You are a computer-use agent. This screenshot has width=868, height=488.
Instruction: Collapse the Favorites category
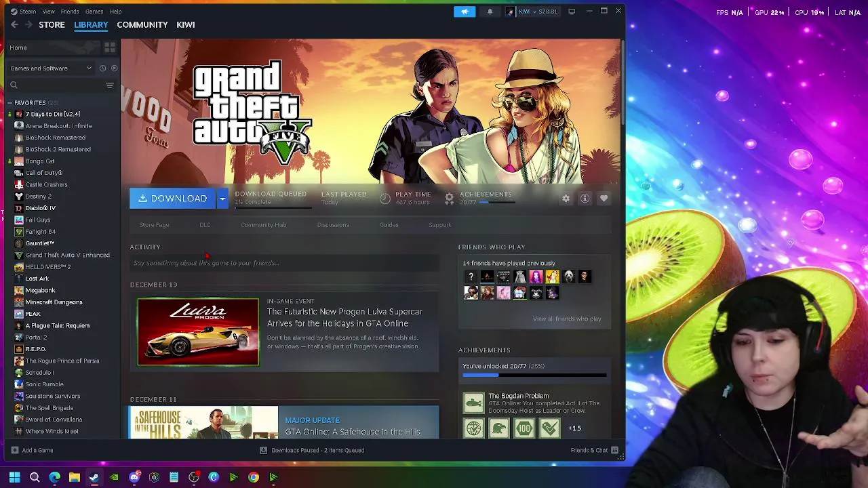tap(10, 103)
